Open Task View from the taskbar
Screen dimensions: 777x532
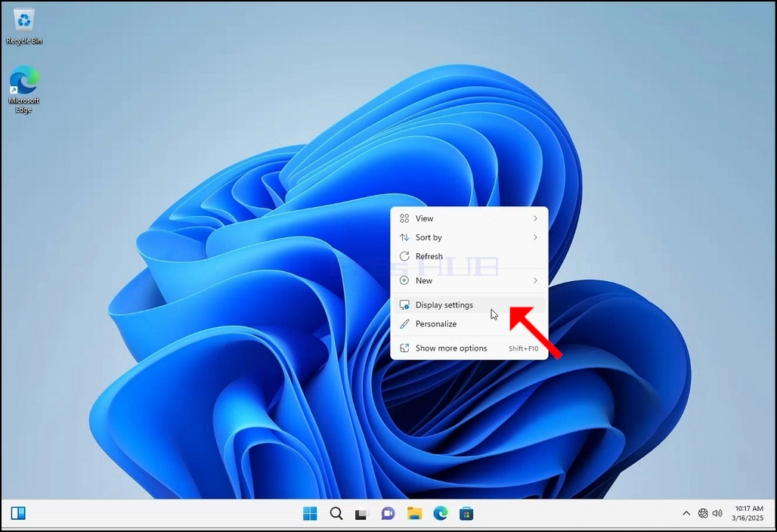(x=362, y=514)
